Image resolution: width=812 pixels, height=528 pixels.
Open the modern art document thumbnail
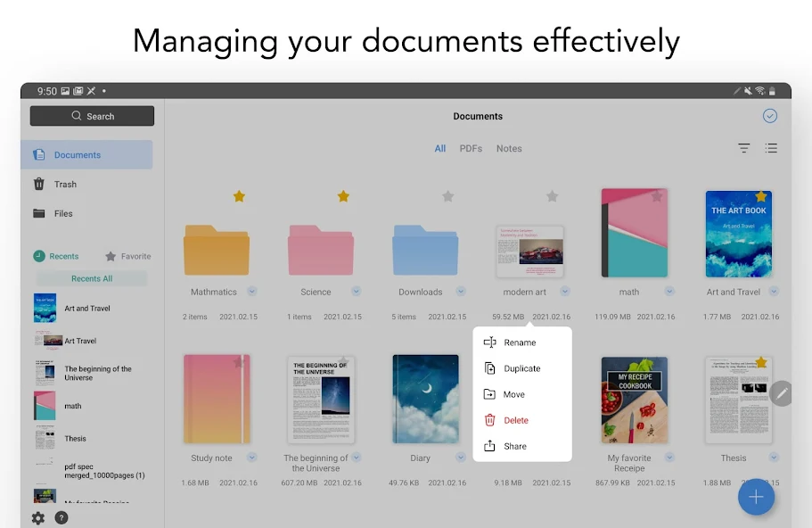pyautogui.click(x=529, y=252)
